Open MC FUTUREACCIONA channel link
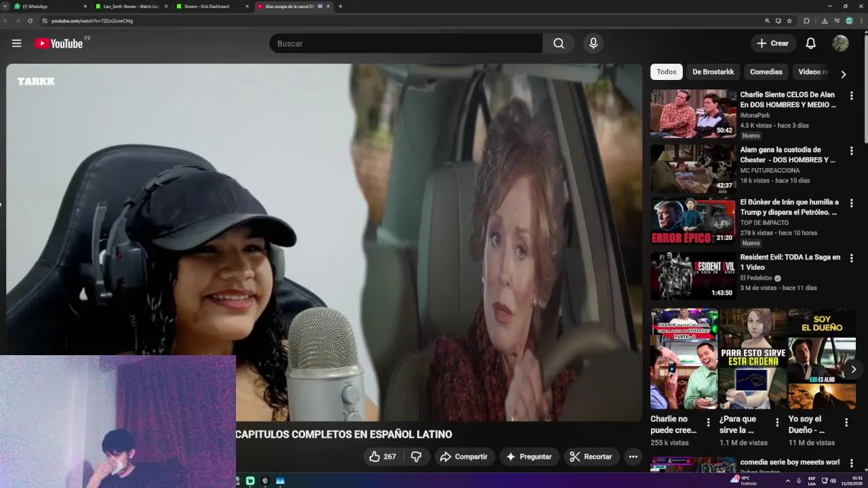 click(770, 170)
